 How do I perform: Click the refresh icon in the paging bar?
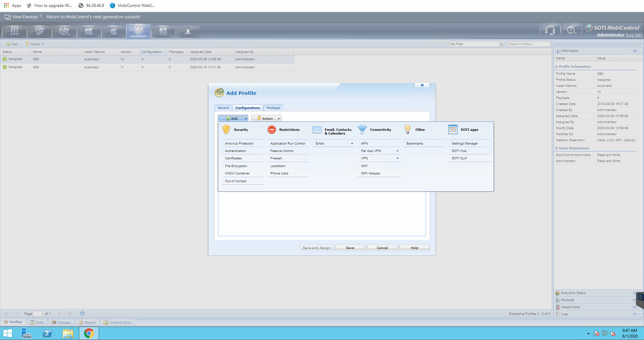click(x=83, y=314)
